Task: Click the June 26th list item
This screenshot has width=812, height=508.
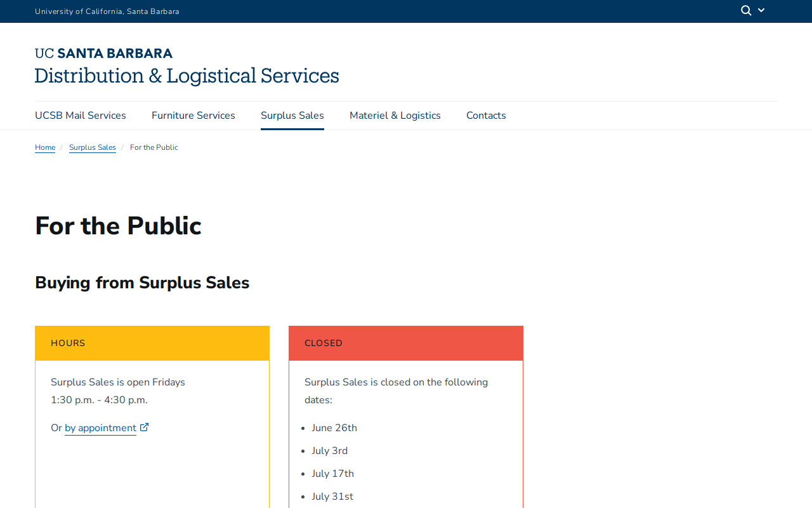Action: tap(334, 428)
